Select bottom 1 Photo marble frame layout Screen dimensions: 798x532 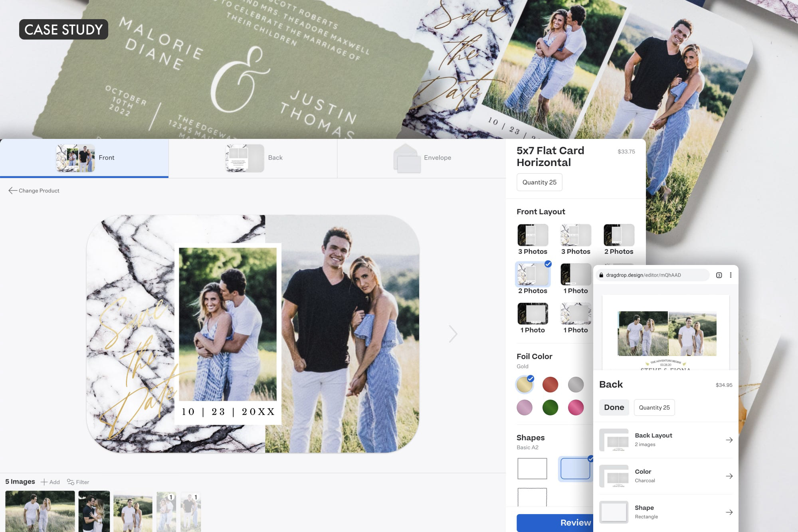[576, 313]
